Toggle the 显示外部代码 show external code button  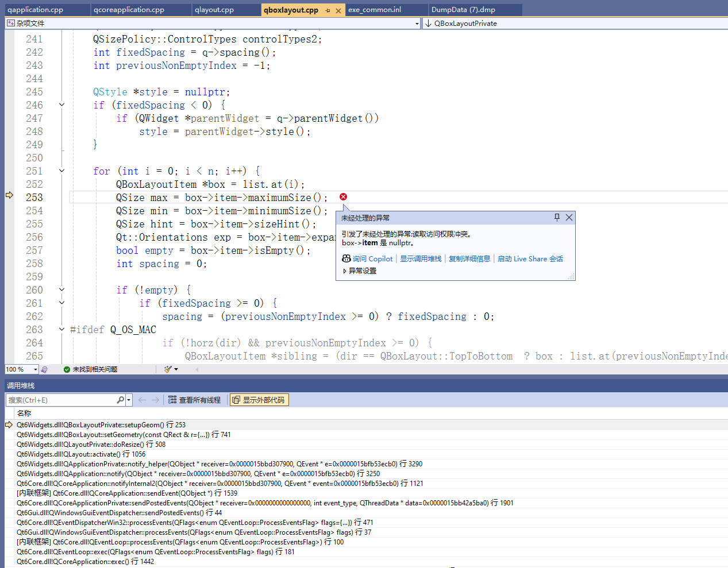pos(259,400)
